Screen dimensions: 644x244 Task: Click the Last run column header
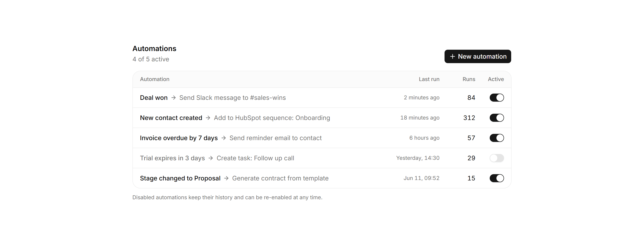pos(429,79)
